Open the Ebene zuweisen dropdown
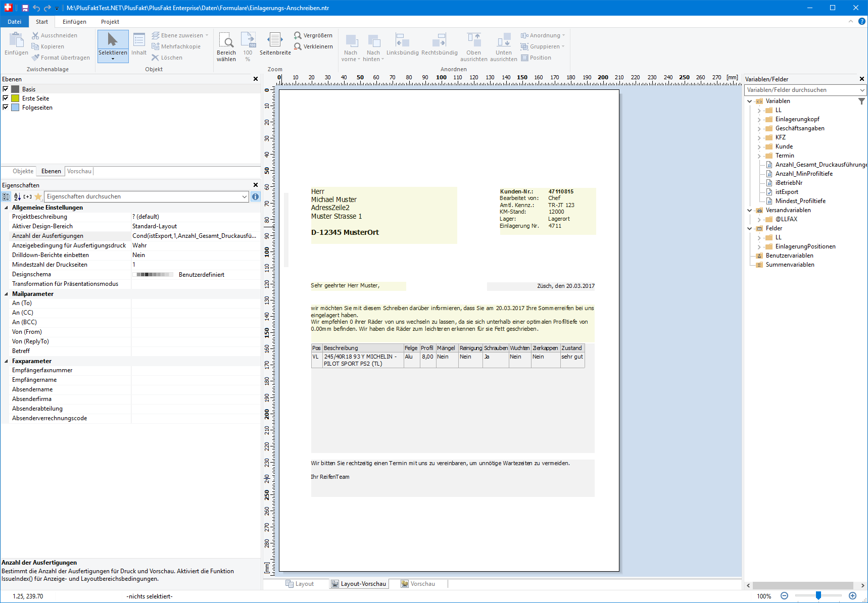The height and width of the screenshot is (603, 868). tap(207, 35)
